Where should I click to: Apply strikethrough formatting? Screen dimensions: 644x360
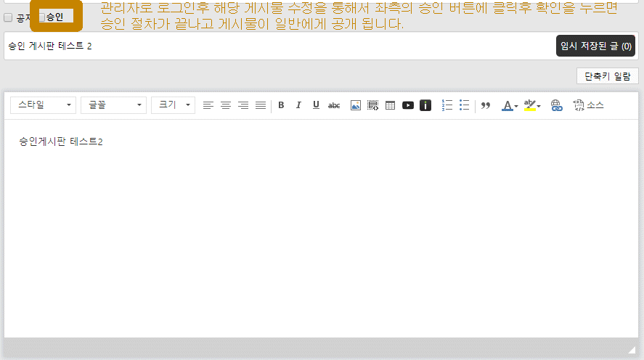(334, 105)
